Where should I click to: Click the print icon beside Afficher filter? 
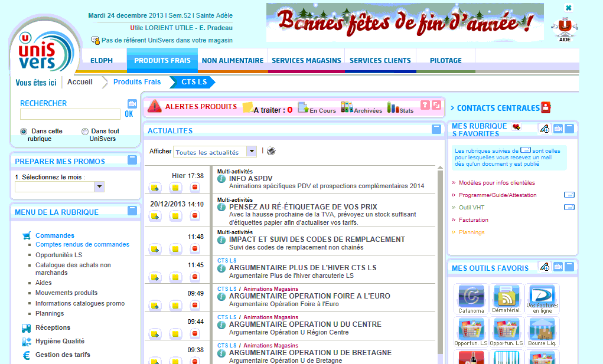click(x=271, y=151)
